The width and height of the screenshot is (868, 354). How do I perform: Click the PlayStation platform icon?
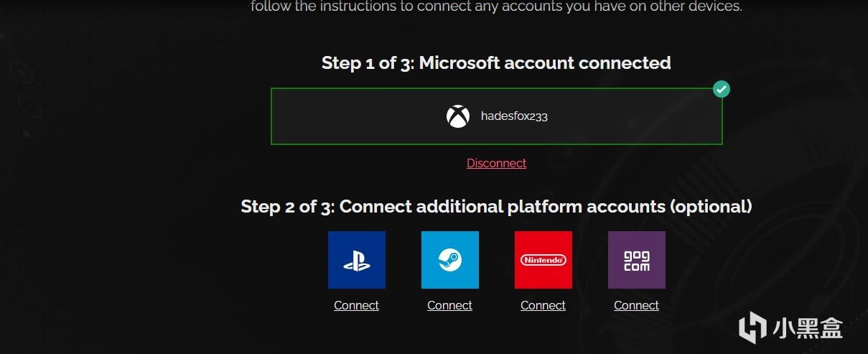[356, 260]
